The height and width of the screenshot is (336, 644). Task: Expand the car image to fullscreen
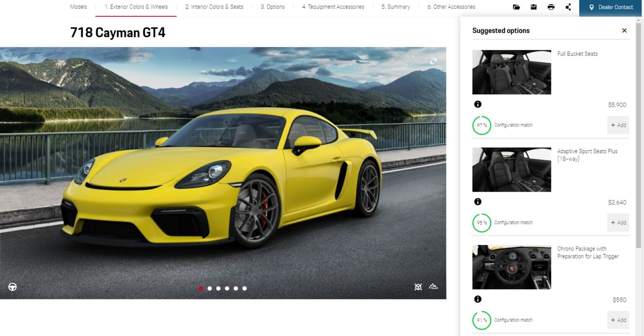tap(433, 61)
